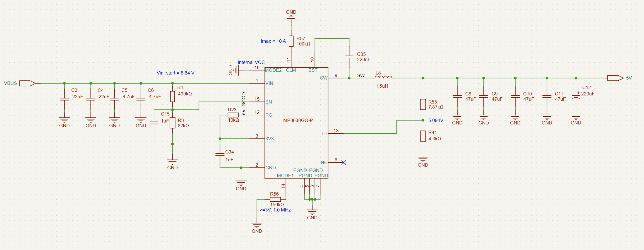The width and height of the screenshot is (644, 250).
Task: Select the 5.094V voltage annotation
Action: pos(436,120)
